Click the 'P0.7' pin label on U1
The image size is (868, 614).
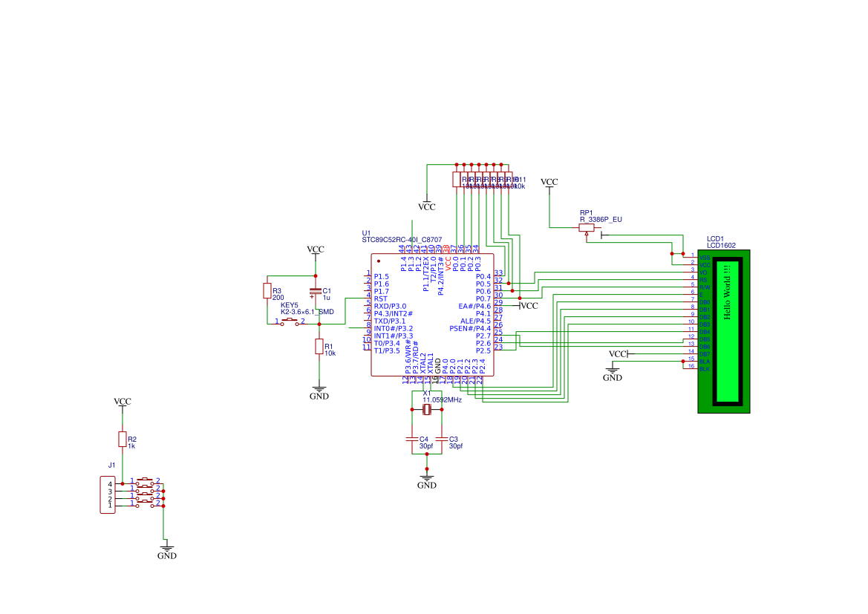pyautogui.click(x=483, y=298)
